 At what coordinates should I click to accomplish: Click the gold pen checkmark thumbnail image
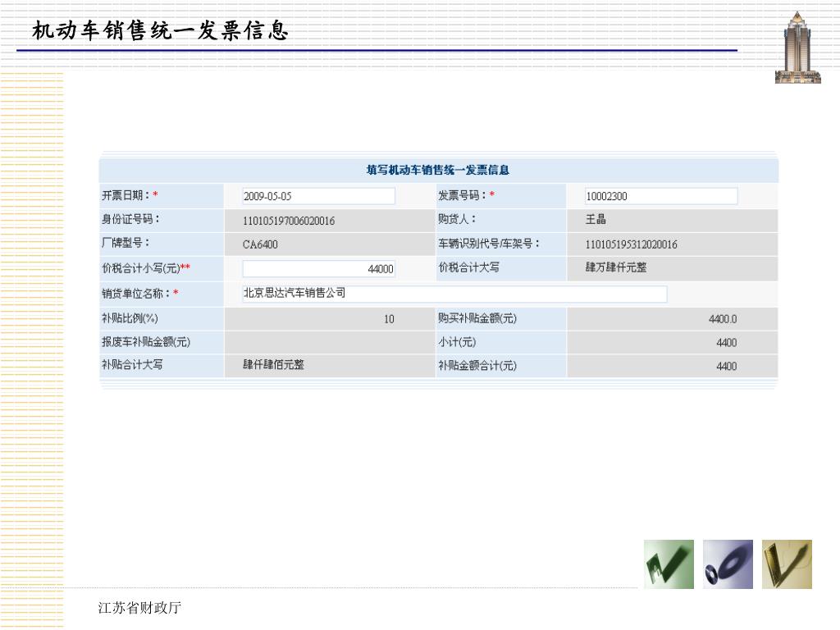[x=787, y=564]
